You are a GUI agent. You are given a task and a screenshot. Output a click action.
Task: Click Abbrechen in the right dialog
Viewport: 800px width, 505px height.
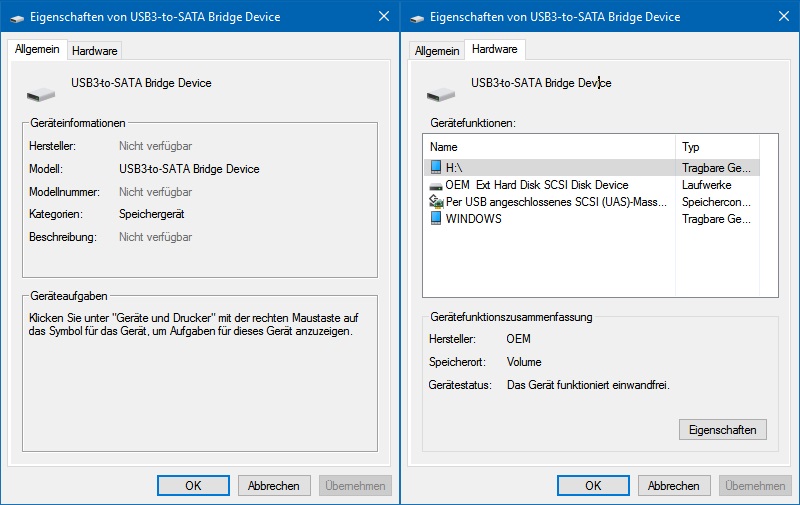pyautogui.click(x=674, y=486)
